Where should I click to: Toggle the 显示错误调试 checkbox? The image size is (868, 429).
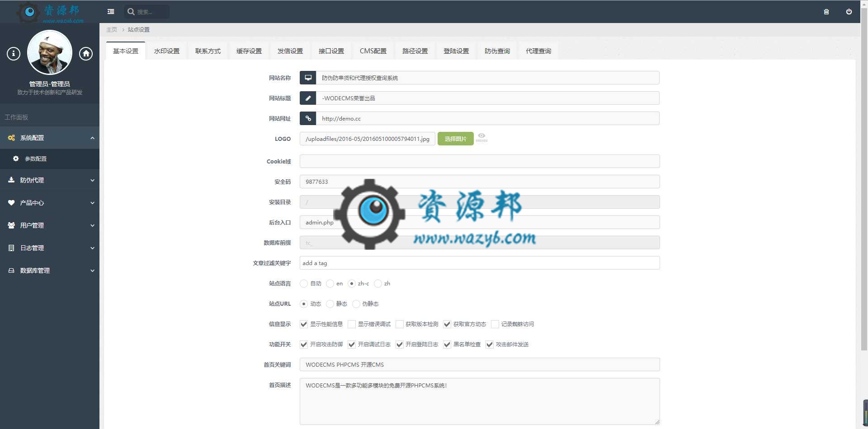pyautogui.click(x=352, y=324)
